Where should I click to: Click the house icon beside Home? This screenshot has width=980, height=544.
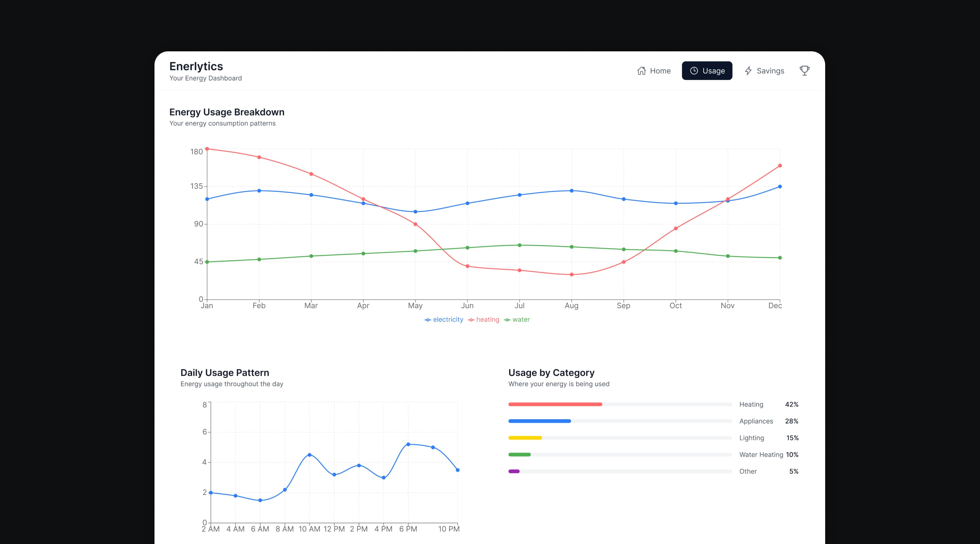coord(641,71)
